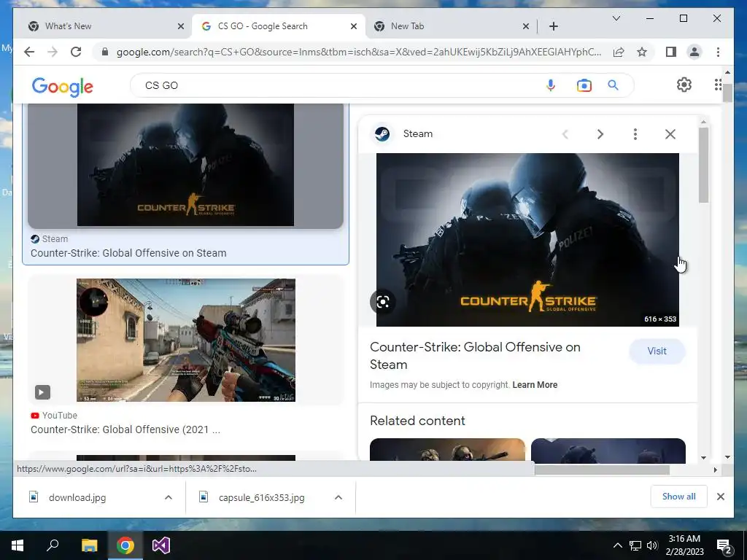Click the forward navigation arrow
The image size is (747, 560).
pyautogui.click(x=53, y=52)
